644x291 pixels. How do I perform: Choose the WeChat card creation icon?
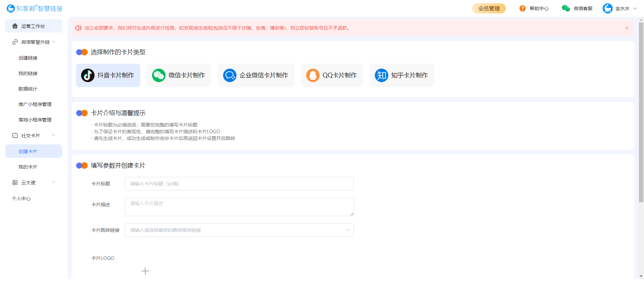click(x=159, y=75)
